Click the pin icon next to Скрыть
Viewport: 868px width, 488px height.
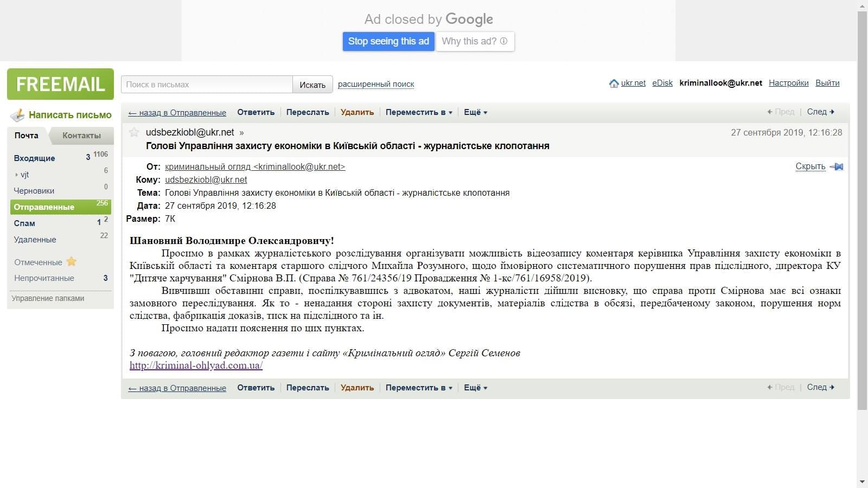[x=837, y=166]
